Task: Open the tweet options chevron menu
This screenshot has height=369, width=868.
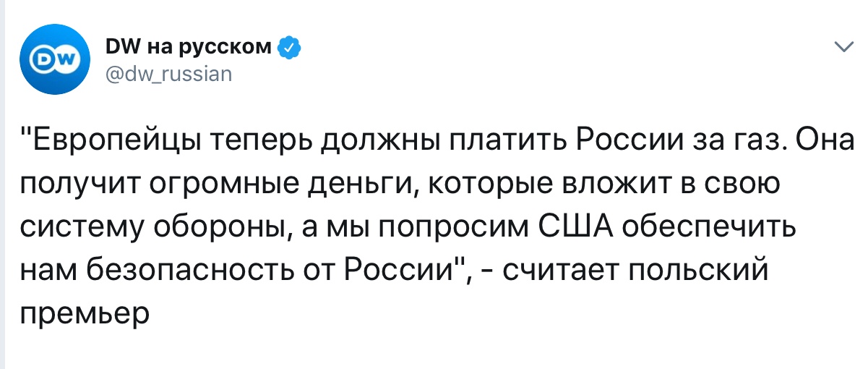Action: click(x=842, y=48)
